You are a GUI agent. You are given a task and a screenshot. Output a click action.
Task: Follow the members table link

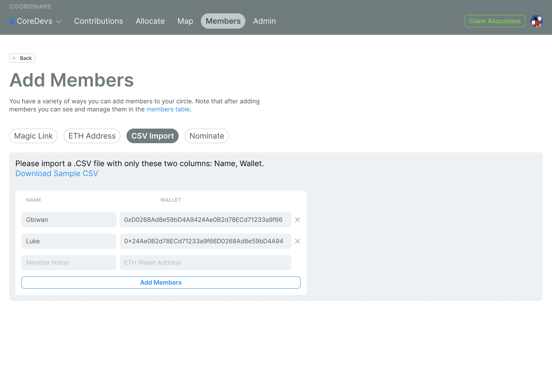[168, 109]
